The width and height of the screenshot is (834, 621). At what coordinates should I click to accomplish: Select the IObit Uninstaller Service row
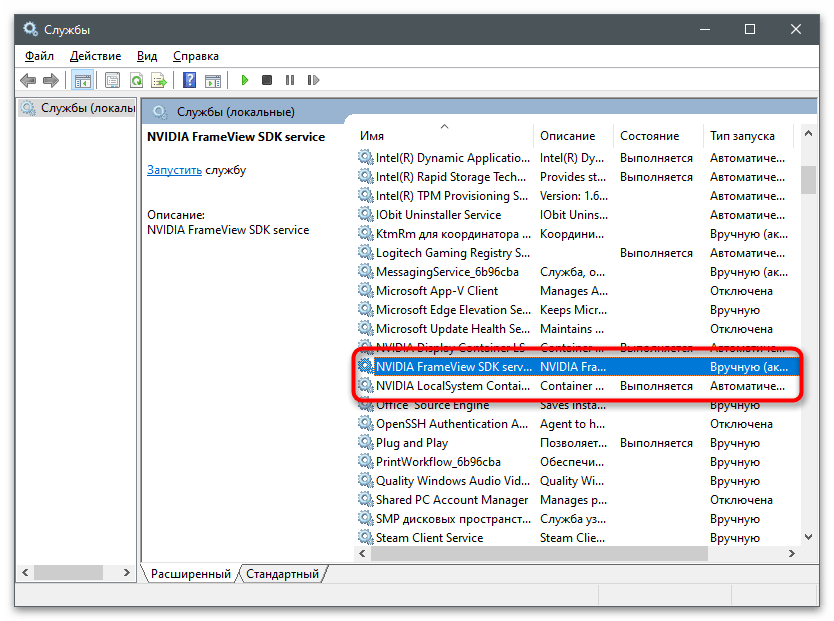coord(578,215)
